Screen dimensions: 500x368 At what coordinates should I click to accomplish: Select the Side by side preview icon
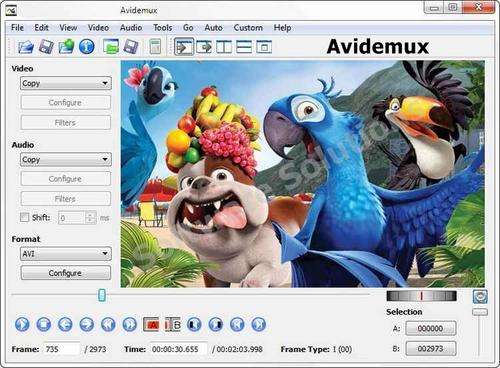[224, 47]
